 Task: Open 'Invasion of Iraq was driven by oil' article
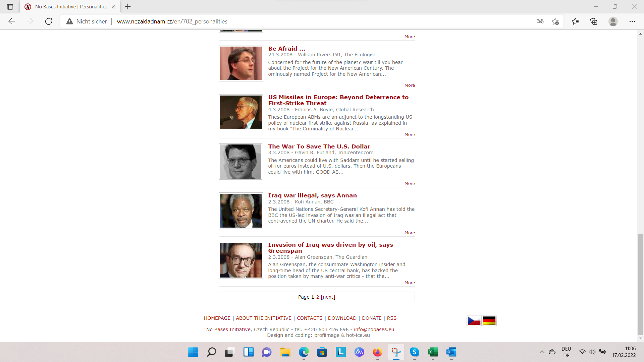point(330,248)
